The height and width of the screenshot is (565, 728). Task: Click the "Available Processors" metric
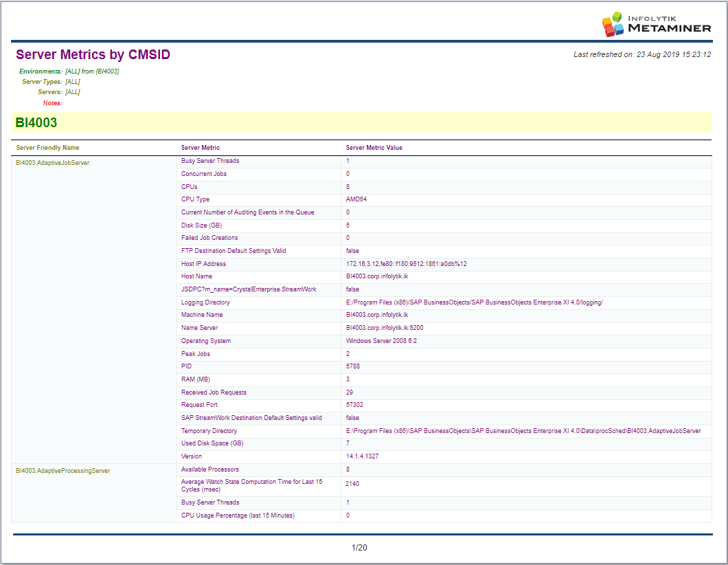(x=210, y=469)
